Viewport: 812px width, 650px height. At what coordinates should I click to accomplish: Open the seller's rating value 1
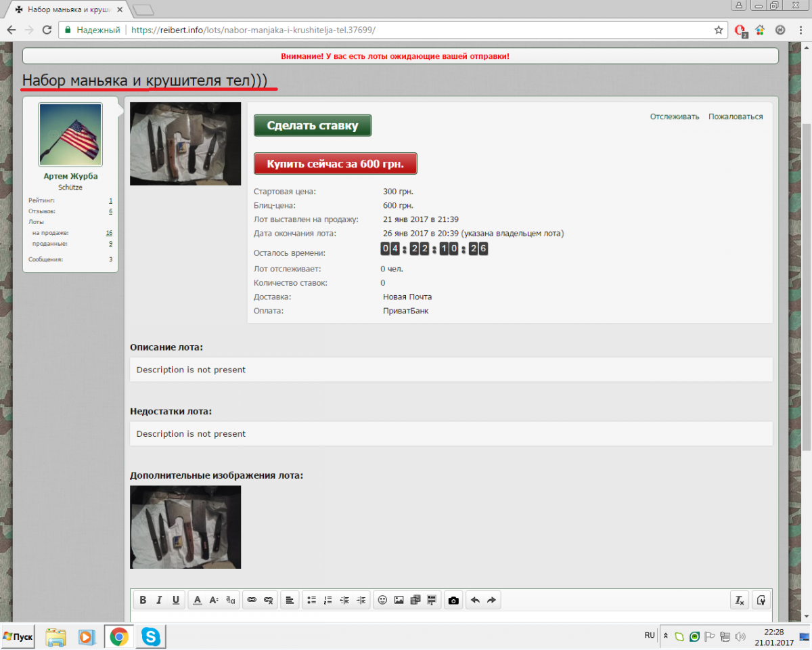110,200
